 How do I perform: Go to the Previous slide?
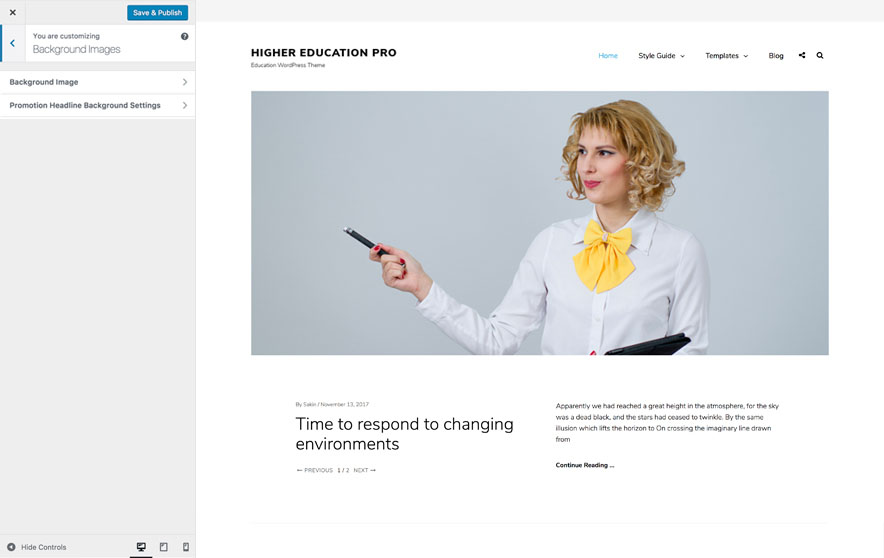coord(315,470)
